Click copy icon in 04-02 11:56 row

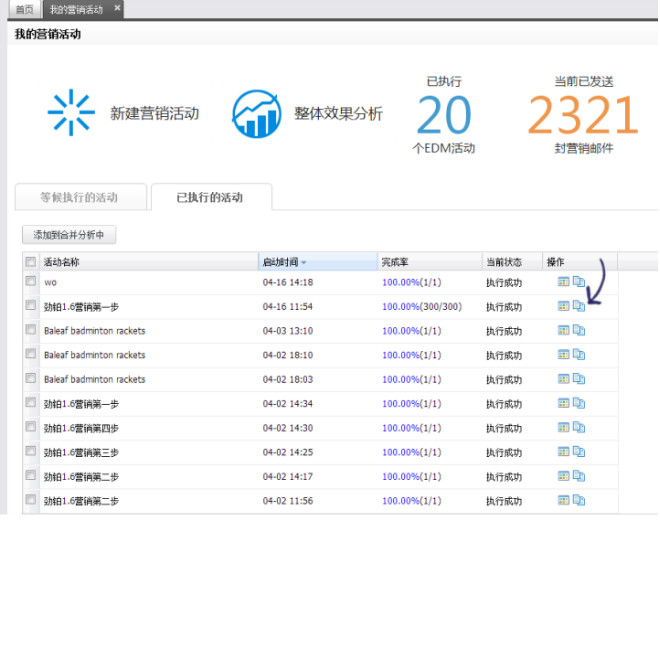click(x=579, y=500)
